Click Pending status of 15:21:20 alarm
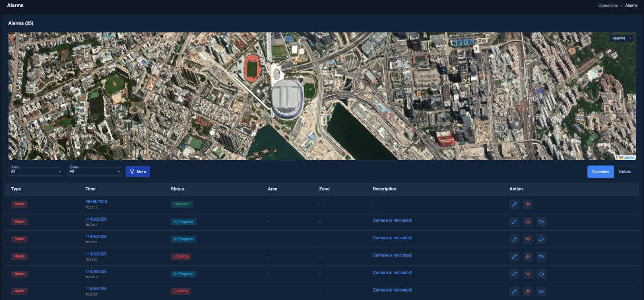644x300 pixels. 181,257
